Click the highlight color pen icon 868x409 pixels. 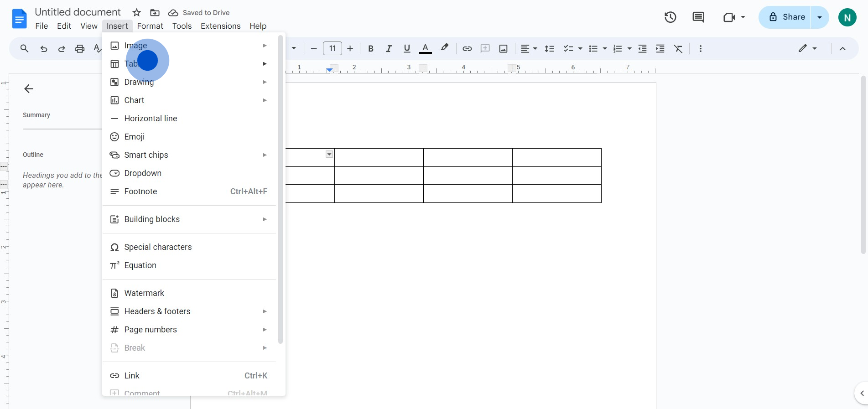(444, 48)
